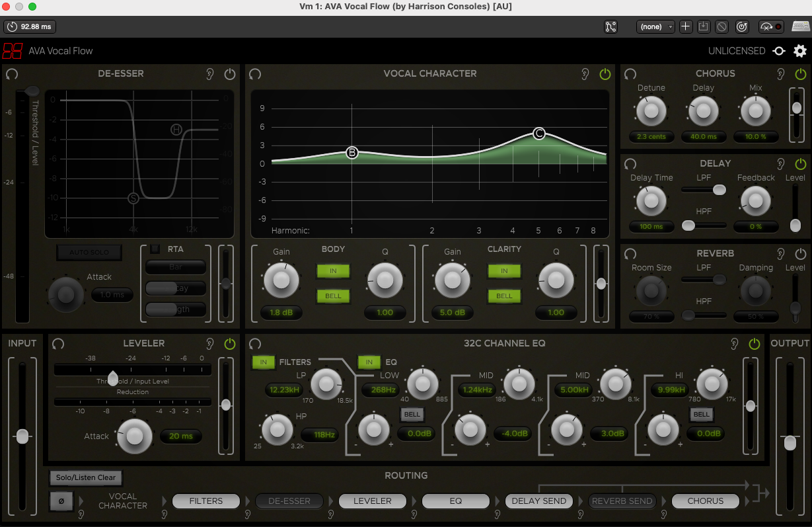Reset the Chorus section
The width and height of the screenshot is (812, 527).
630,74
